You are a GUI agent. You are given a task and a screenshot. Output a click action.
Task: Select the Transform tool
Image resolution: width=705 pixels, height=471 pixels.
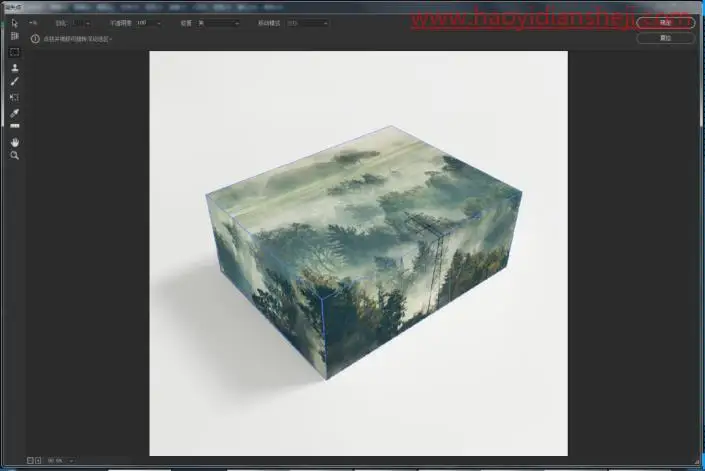(x=14, y=97)
